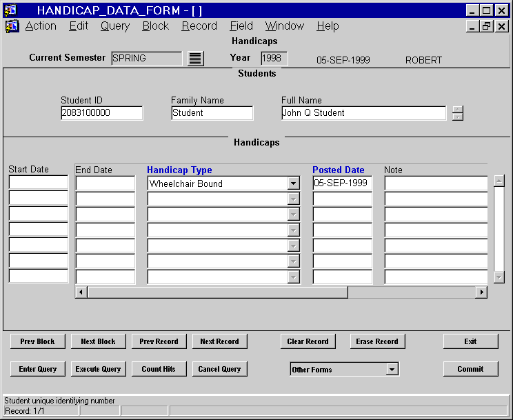This screenshot has width=513, height=420.
Task: Expand the fifth row handicap type dropdown
Action: click(x=294, y=246)
